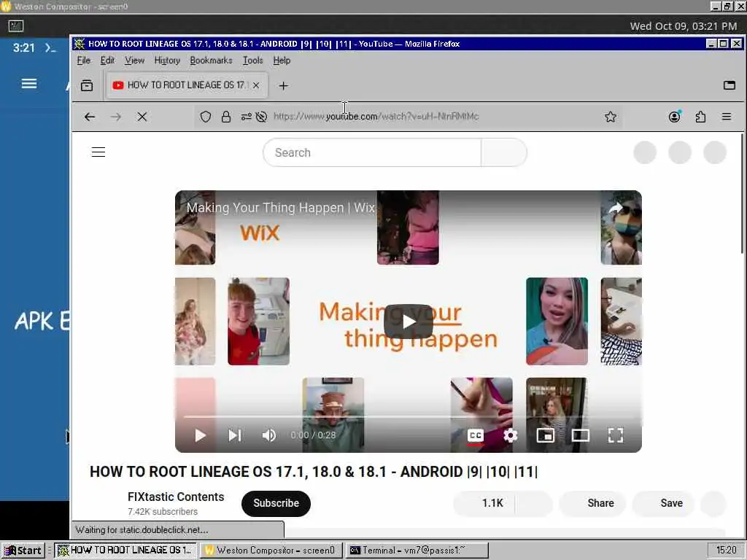Open the tracking protection shield icon
747x560 pixels.
205,117
